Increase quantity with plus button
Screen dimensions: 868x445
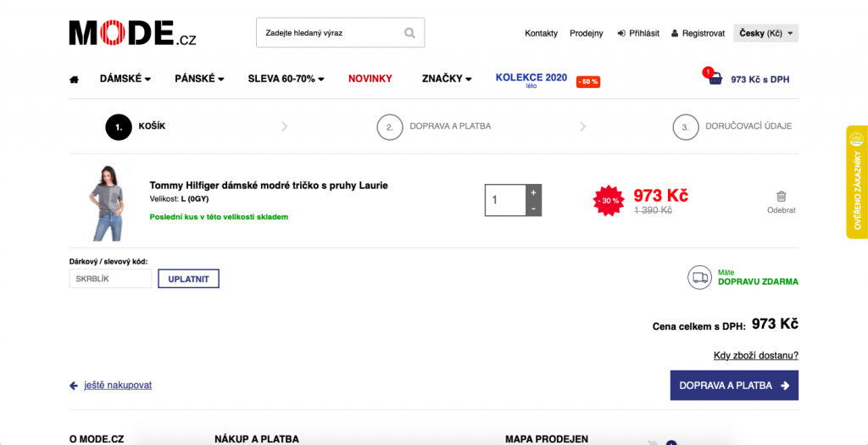pos(533,192)
